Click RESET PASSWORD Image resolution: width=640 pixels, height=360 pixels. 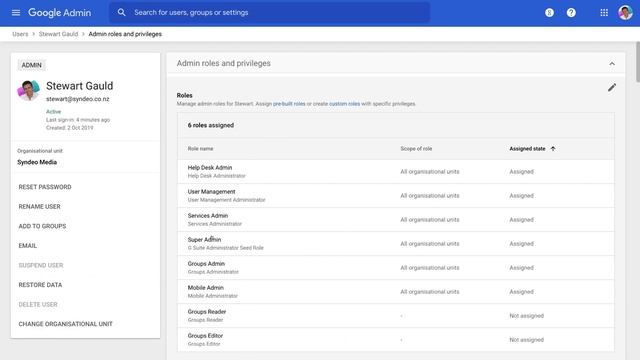pyautogui.click(x=45, y=187)
